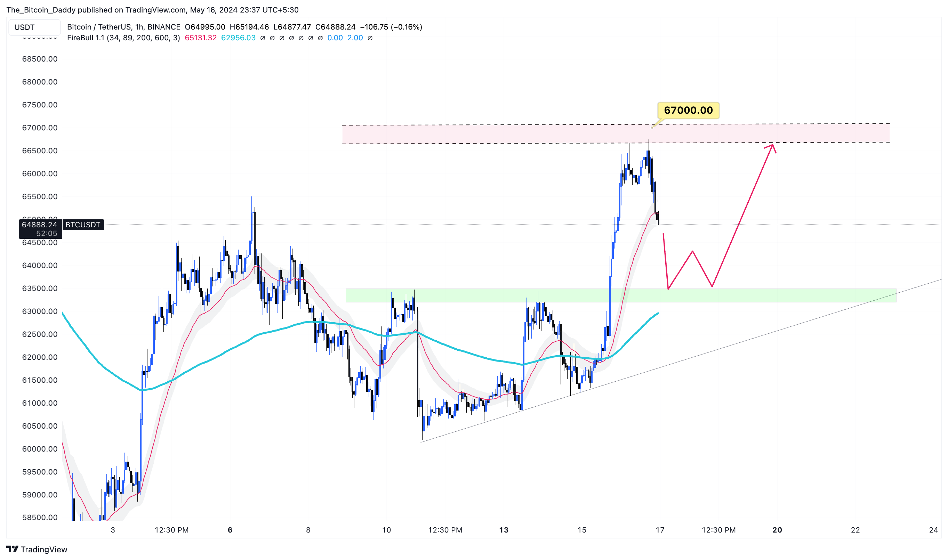
Task: Click the 59500.00 price axis label
Action: tap(40, 472)
